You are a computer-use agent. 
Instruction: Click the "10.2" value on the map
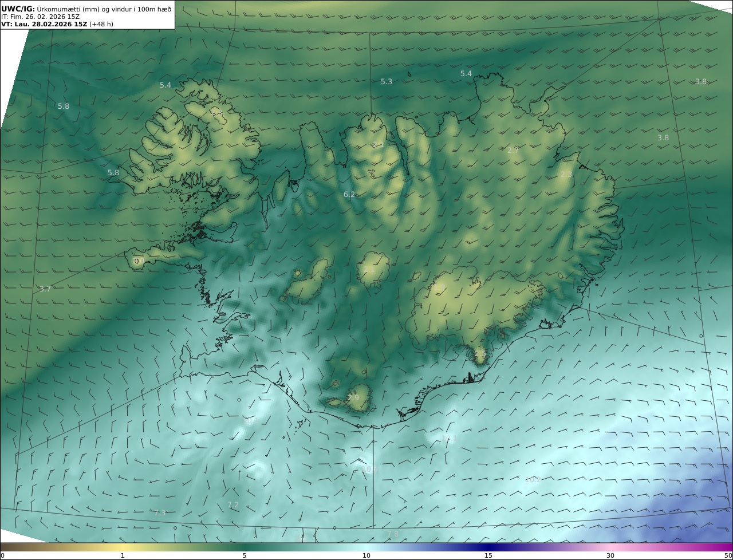click(x=533, y=480)
